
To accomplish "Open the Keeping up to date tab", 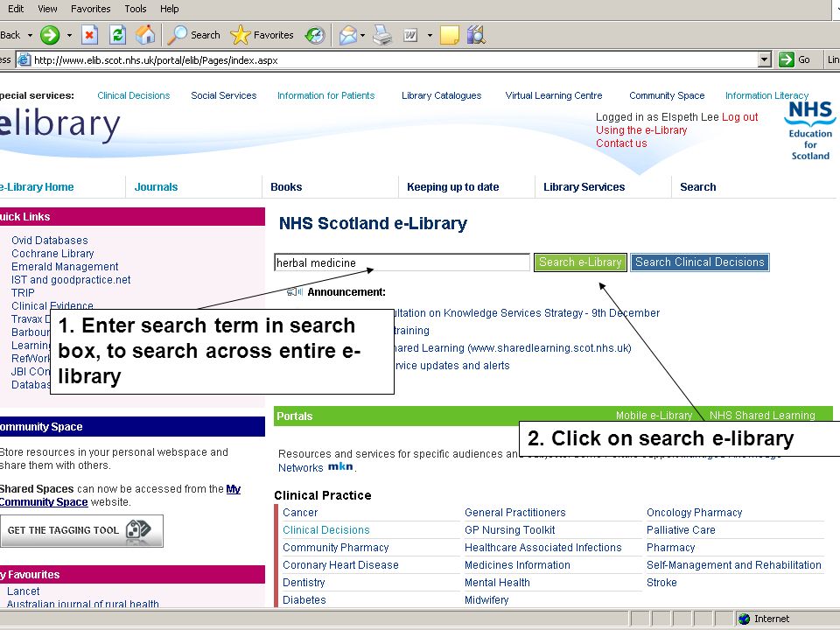I will tap(452, 187).
